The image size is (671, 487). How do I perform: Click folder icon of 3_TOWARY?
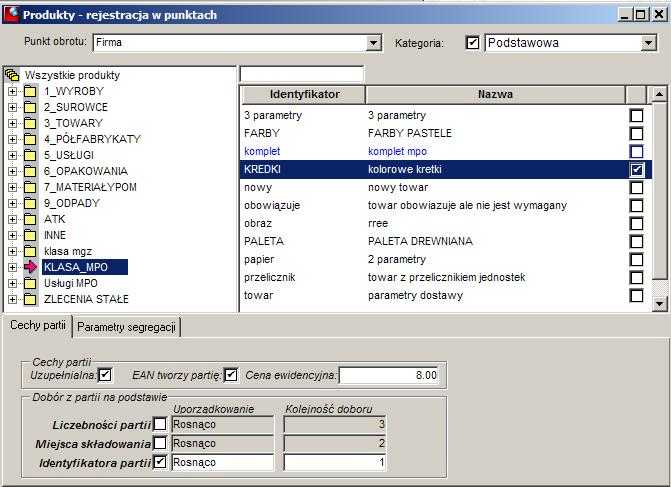coord(30,123)
